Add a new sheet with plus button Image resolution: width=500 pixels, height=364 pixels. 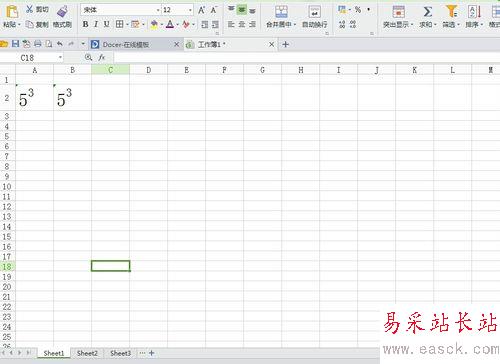click(x=151, y=353)
